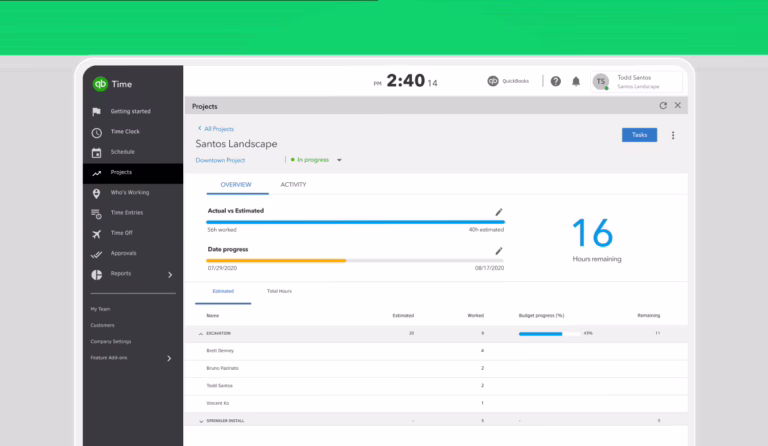Open Time Clock from the sidebar
The width and height of the screenshot is (768, 446).
pos(124,132)
